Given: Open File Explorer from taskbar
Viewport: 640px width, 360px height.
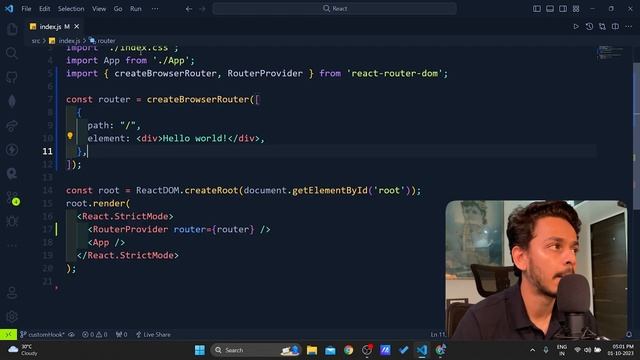Looking at the screenshot, I should pos(312,350).
